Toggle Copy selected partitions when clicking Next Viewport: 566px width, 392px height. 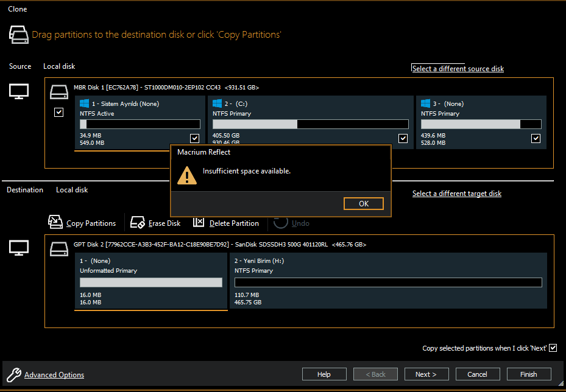[x=553, y=348]
